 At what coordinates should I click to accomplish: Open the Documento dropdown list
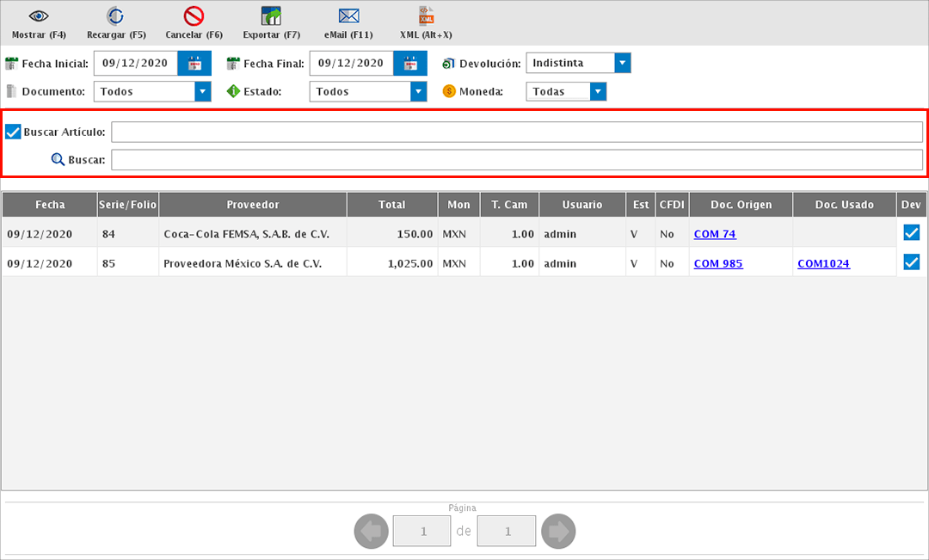(x=203, y=91)
